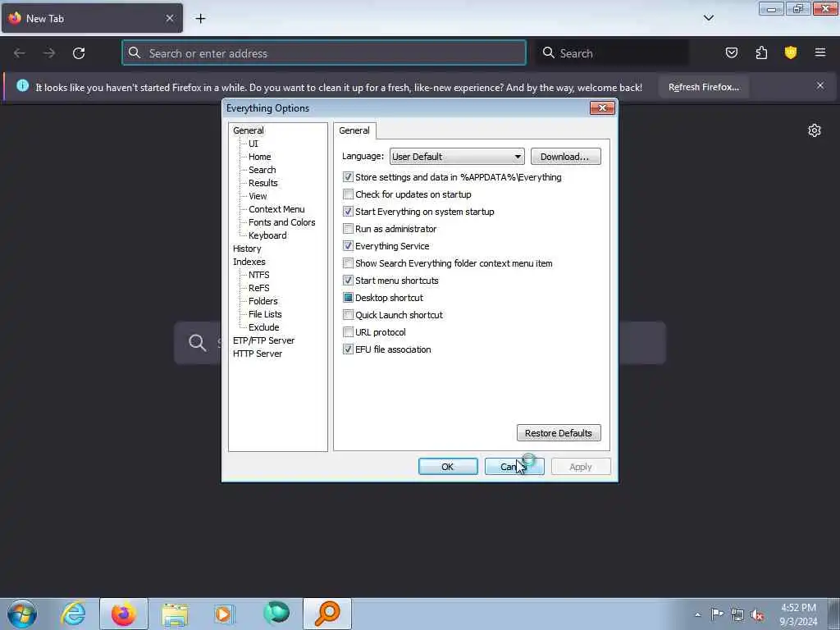This screenshot has height=630, width=840.
Task: Enable URL protocol checkbox
Action: pyautogui.click(x=348, y=332)
